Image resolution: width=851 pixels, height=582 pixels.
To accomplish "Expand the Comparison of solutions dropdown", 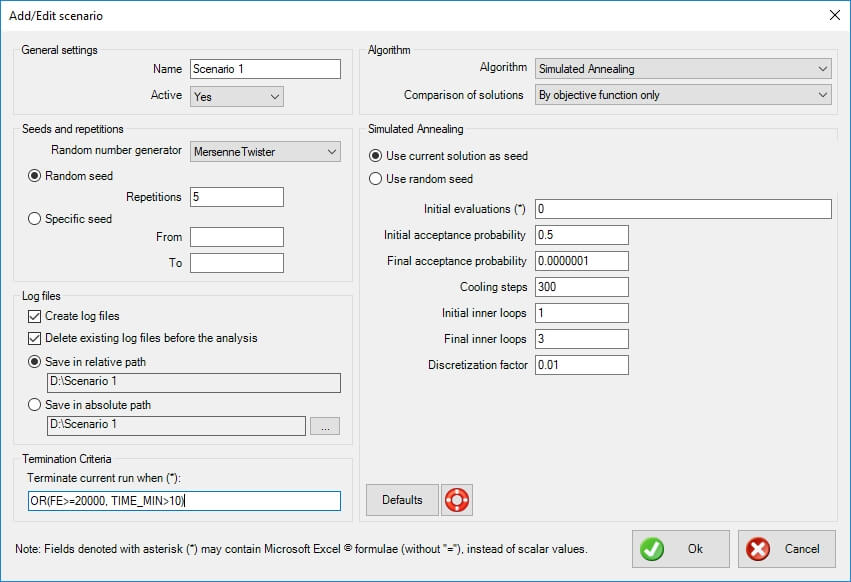I will 683,95.
